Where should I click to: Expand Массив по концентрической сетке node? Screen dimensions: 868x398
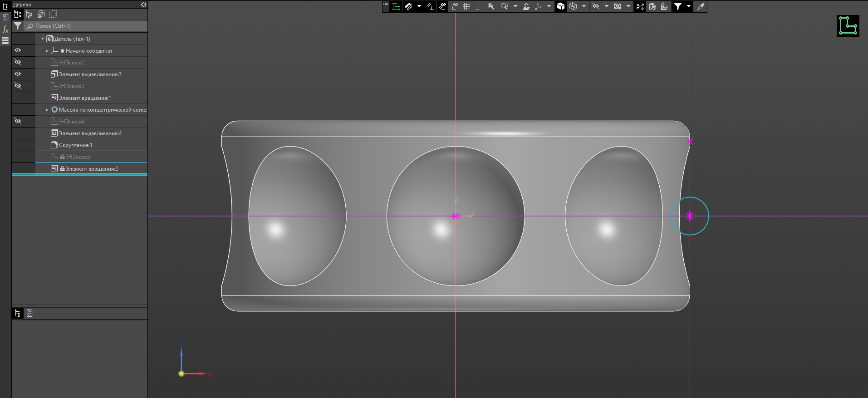click(x=47, y=110)
